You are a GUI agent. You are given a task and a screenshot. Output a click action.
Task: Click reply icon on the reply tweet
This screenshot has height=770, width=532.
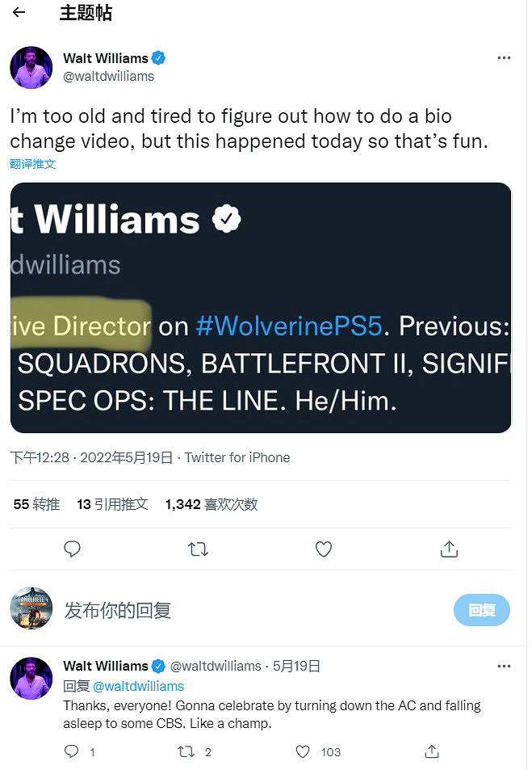tap(72, 751)
